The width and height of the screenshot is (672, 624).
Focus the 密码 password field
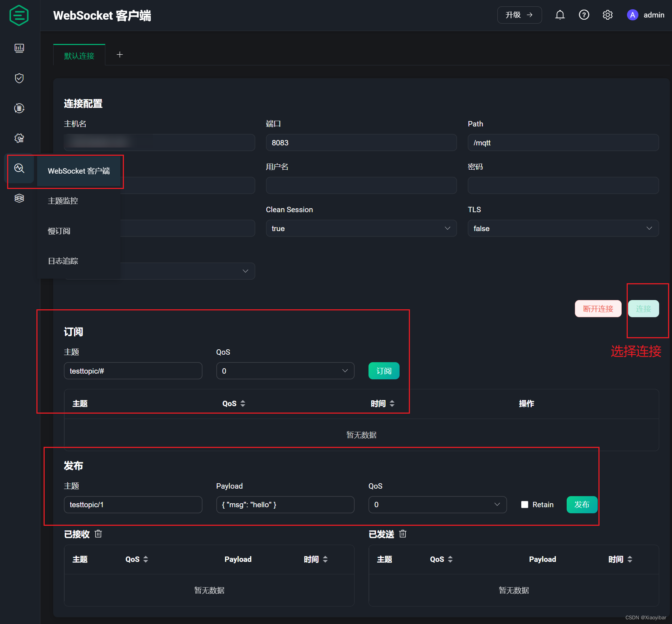563,185
